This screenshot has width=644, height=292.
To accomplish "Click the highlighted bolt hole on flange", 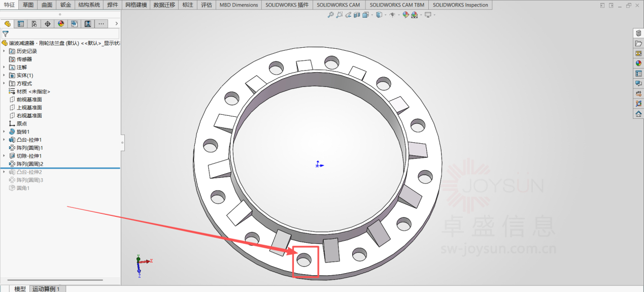I will (304, 259).
